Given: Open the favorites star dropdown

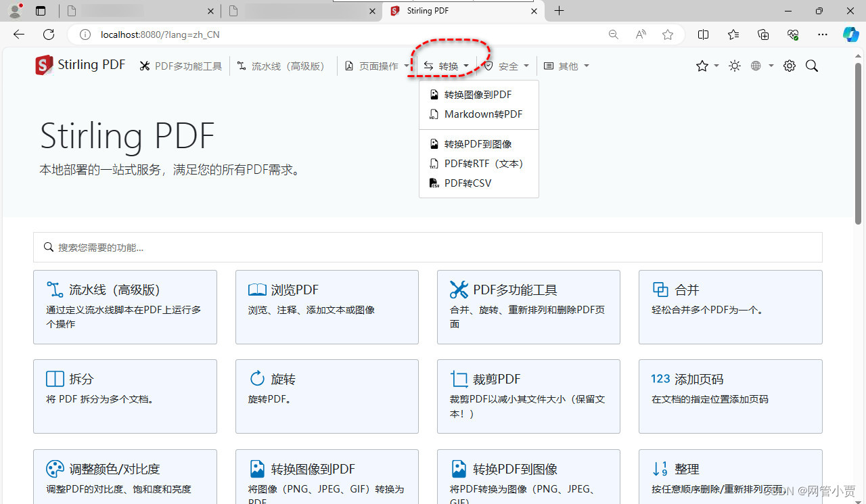Looking at the screenshot, I should coord(707,66).
